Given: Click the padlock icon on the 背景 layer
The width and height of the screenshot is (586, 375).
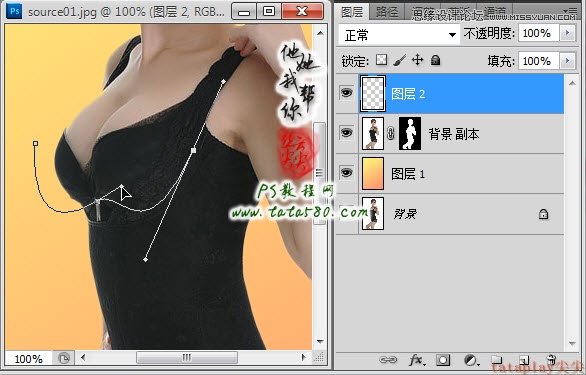Looking at the screenshot, I should point(543,214).
